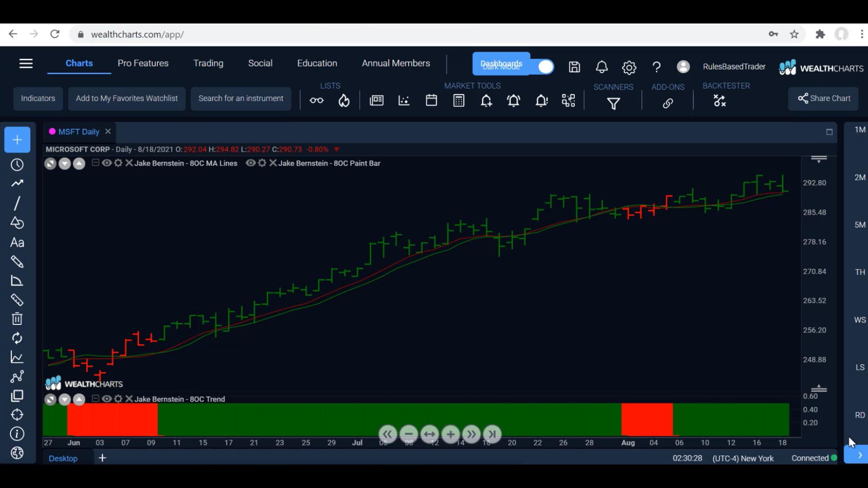868x488 pixels.
Task: Switch to the Charts tab
Action: tap(79, 63)
